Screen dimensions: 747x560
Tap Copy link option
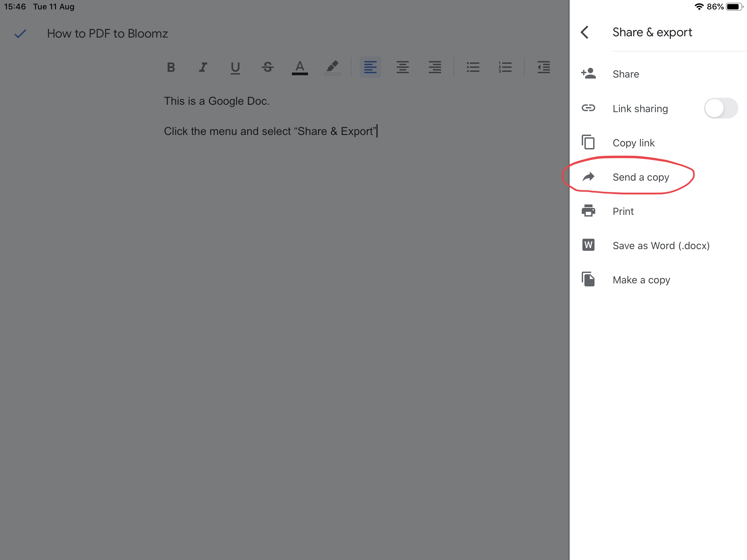click(x=633, y=143)
